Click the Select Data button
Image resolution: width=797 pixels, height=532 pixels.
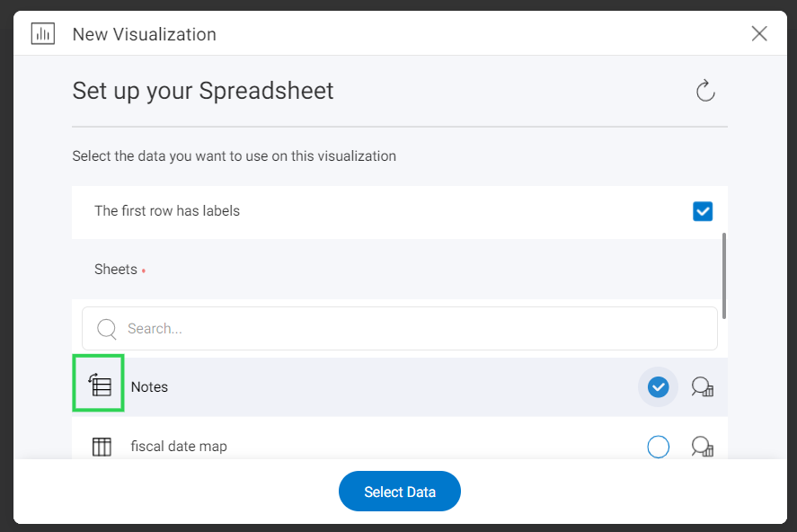pos(400,492)
